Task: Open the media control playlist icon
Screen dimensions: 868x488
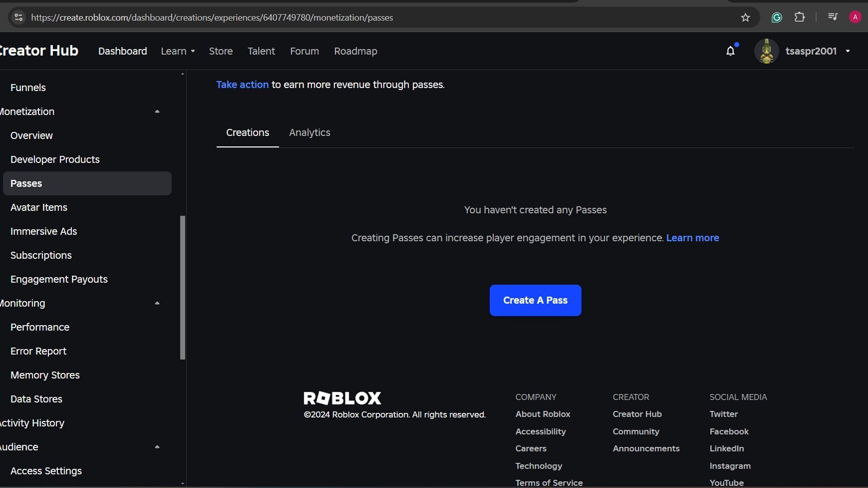Action: click(832, 17)
